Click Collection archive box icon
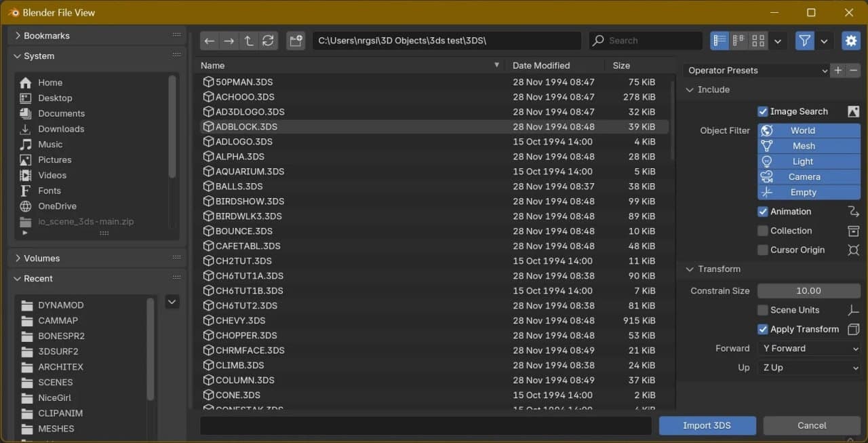 coord(854,231)
